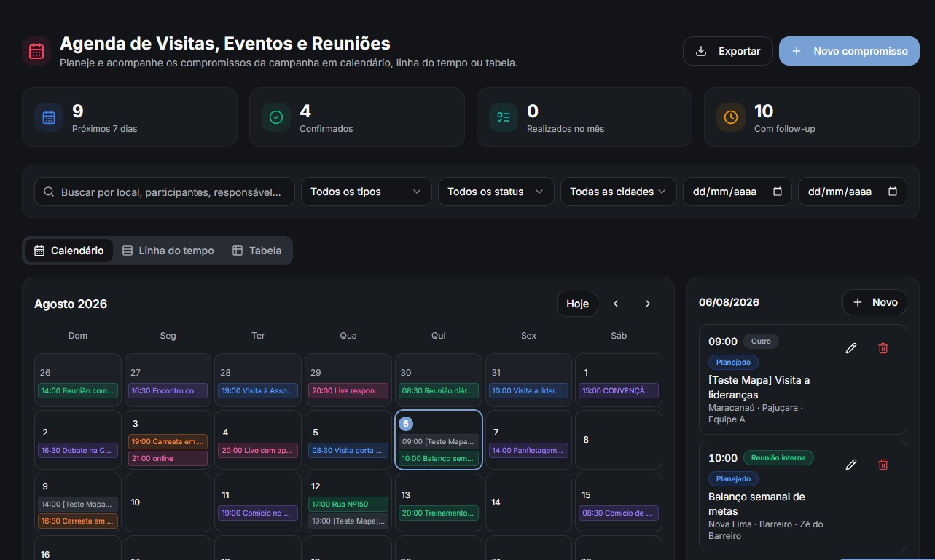Select day 14 in the calendar
Image resolution: width=935 pixels, height=560 pixels.
(528, 502)
